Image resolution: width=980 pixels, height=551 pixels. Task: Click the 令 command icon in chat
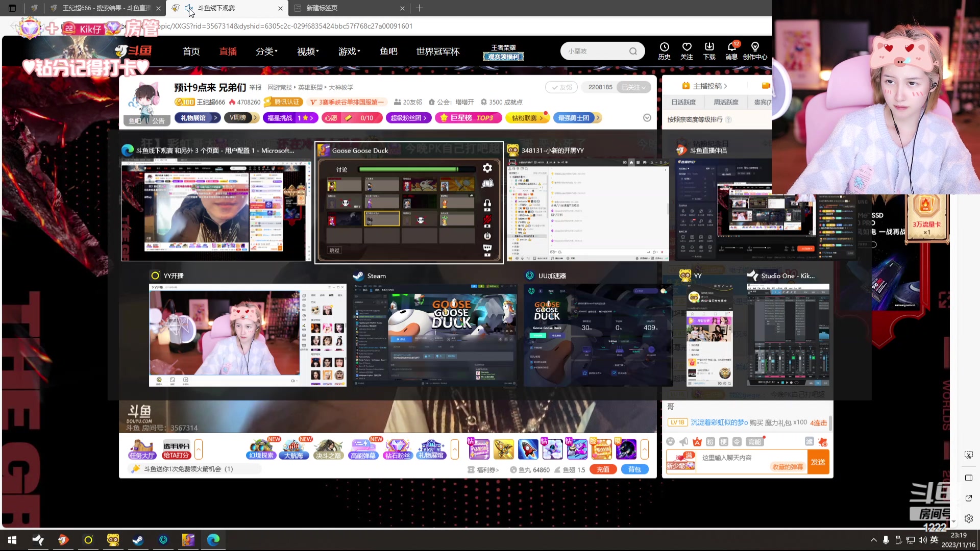click(x=737, y=441)
